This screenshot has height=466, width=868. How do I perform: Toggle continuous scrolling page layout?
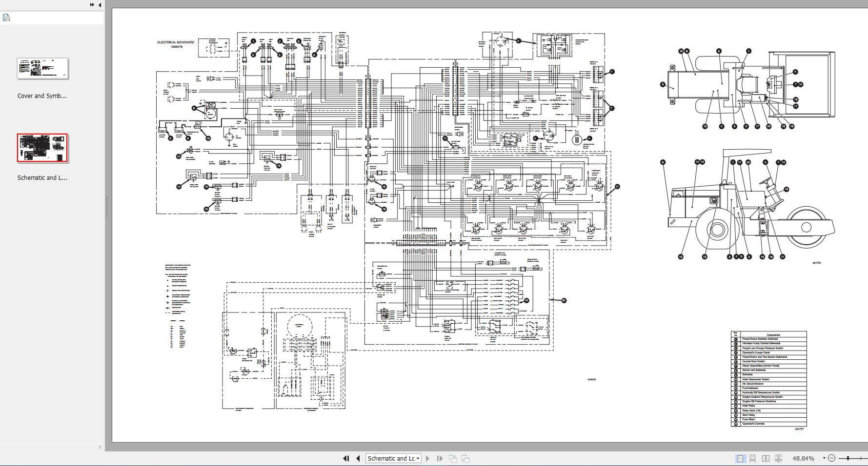(753, 458)
